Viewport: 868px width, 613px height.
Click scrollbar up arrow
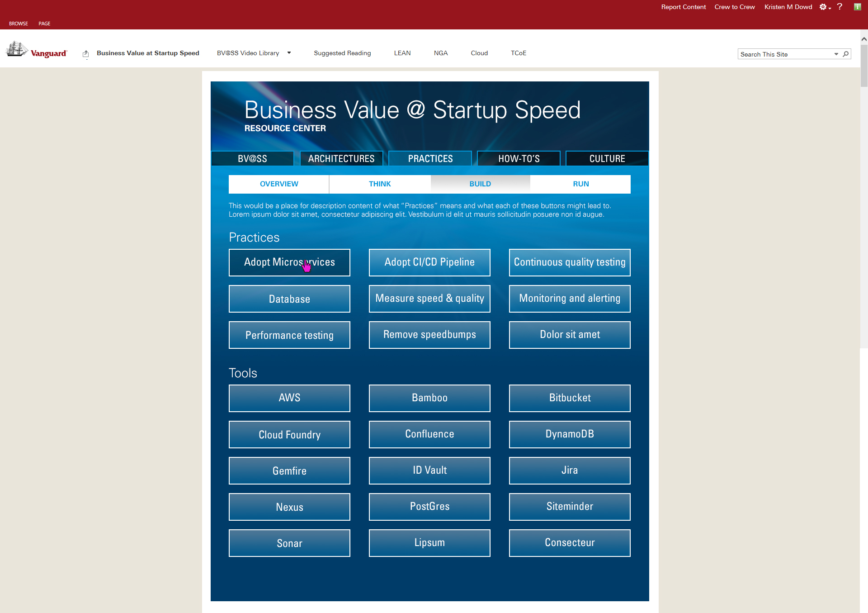click(x=864, y=39)
